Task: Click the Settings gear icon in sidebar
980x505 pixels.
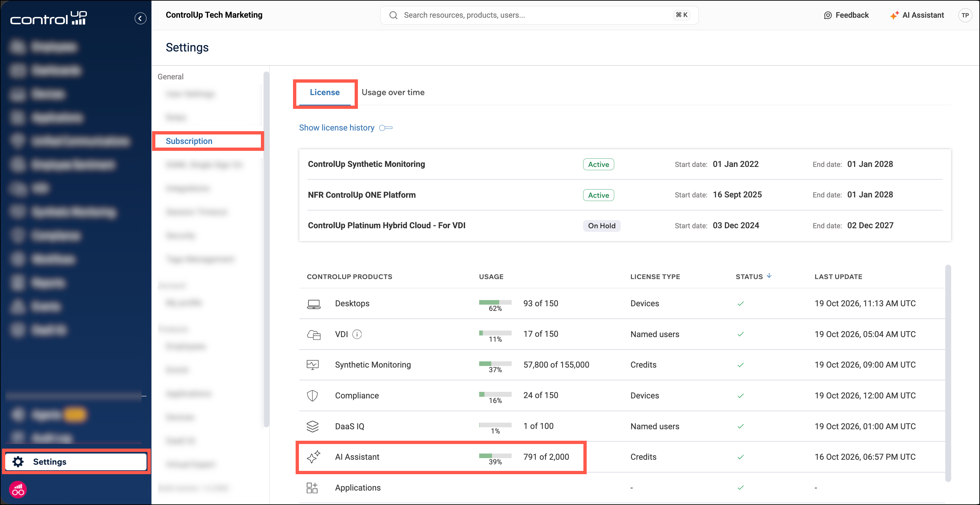Action: tap(18, 462)
